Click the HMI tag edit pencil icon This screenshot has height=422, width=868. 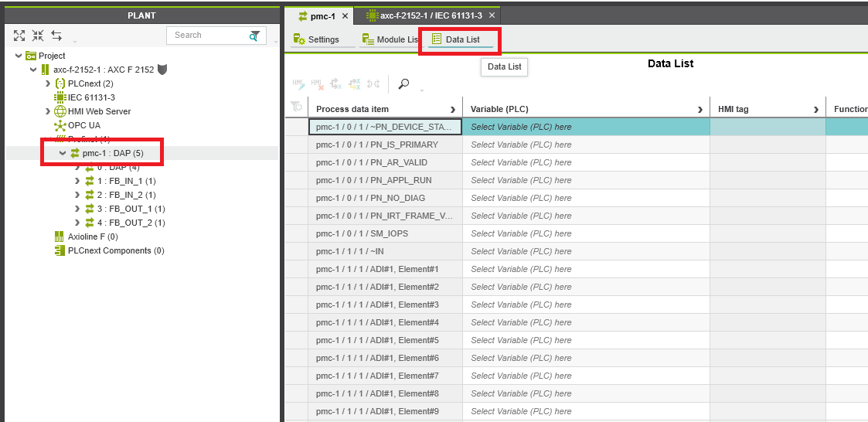(x=298, y=84)
